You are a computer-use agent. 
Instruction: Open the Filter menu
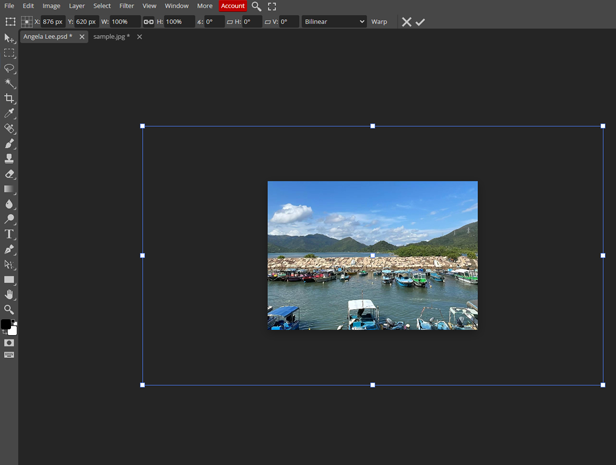click(127, 6)
